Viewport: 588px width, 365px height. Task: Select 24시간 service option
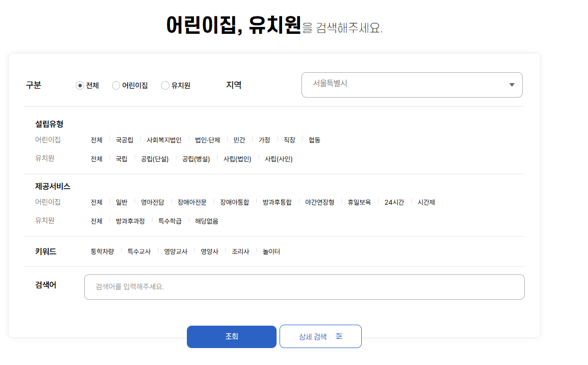tap(394, 202)
